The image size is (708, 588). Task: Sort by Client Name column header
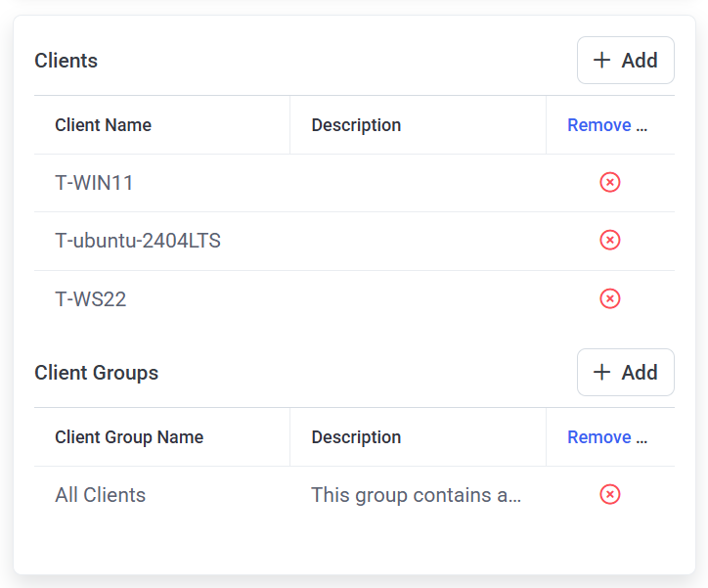click(103, 125)
